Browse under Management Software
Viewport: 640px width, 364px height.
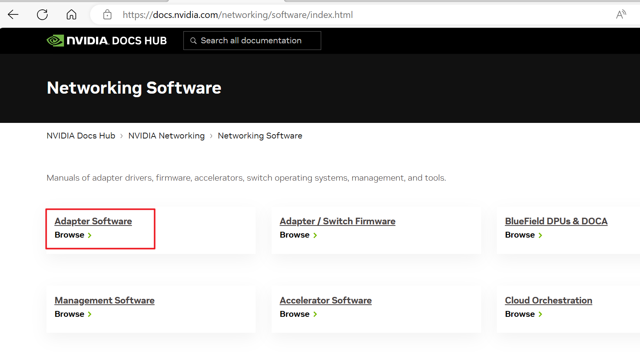69,314
